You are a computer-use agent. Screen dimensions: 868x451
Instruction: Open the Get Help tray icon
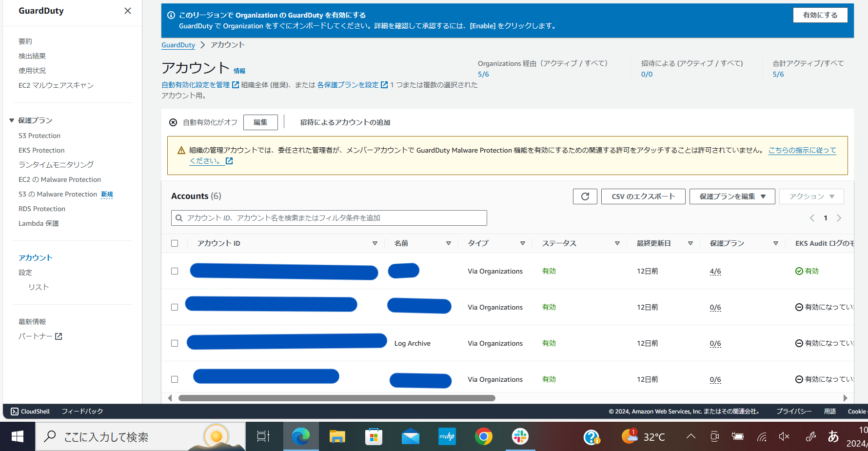coord(592,437)
